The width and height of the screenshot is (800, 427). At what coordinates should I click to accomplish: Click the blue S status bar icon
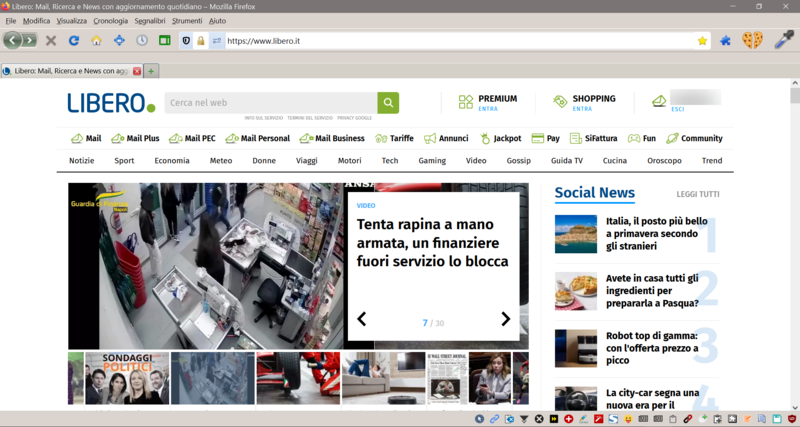(x=613, y=419)
